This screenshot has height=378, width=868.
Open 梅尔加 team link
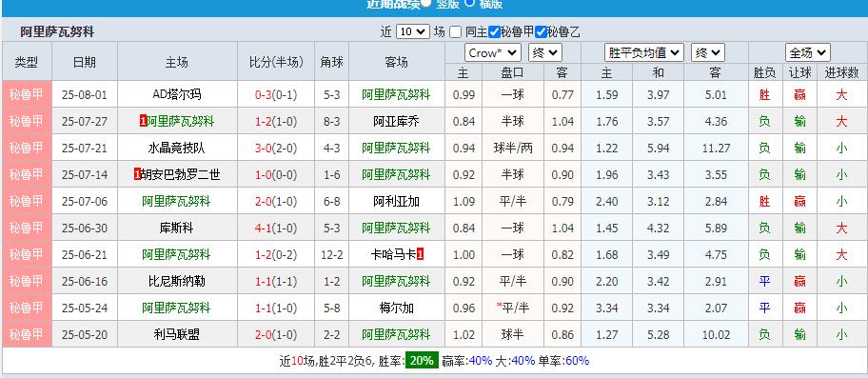tap(396, 308)
